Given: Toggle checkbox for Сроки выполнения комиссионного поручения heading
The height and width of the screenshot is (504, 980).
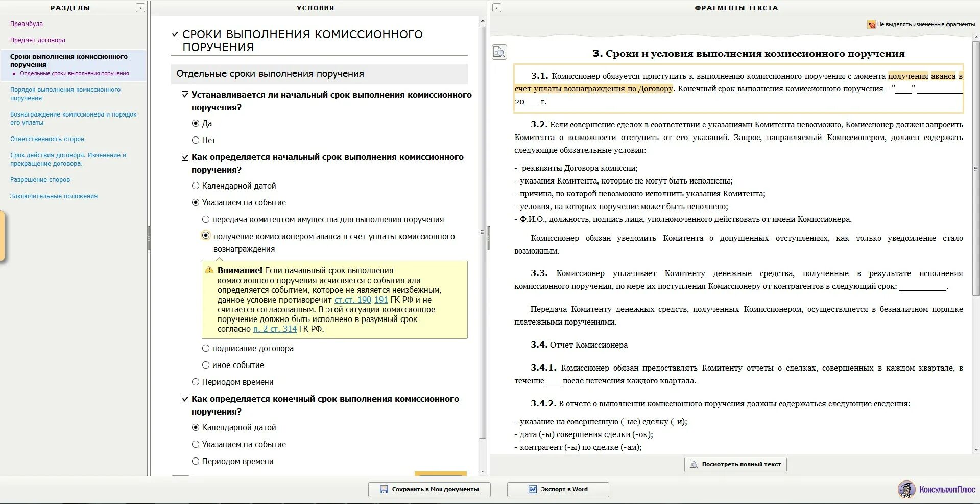Looking at the screenshot, I should (x=175, y=34).
